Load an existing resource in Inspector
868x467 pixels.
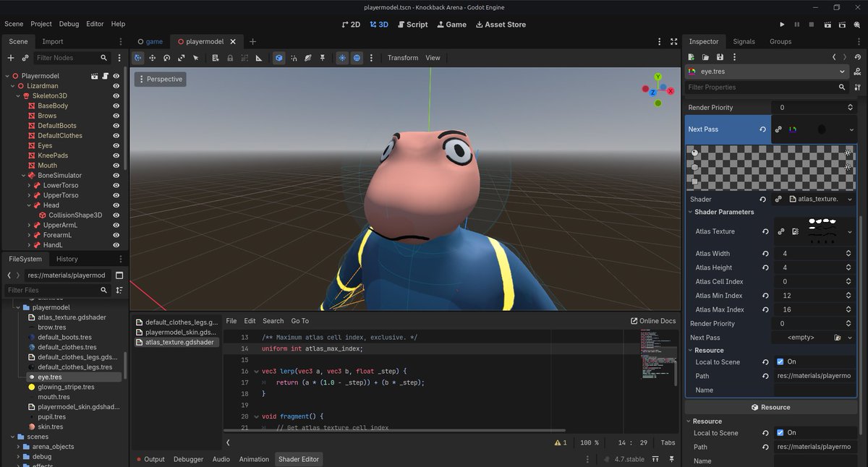705,57
